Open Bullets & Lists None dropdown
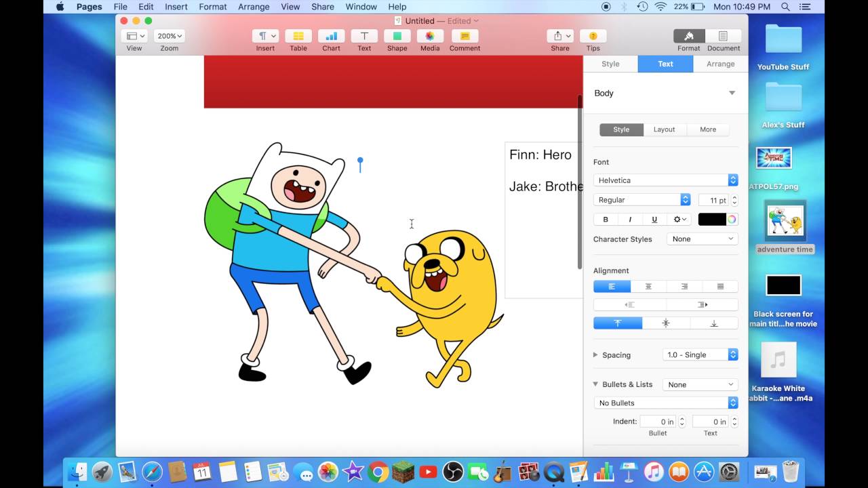The image size is (868, 488). [700, 384]
